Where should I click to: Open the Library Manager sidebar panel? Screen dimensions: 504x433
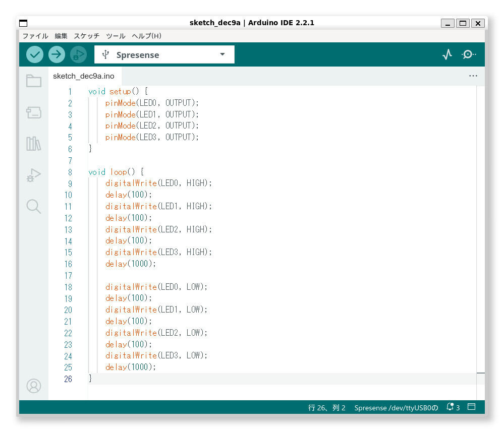pyautogui.click(x=34, y=144)
